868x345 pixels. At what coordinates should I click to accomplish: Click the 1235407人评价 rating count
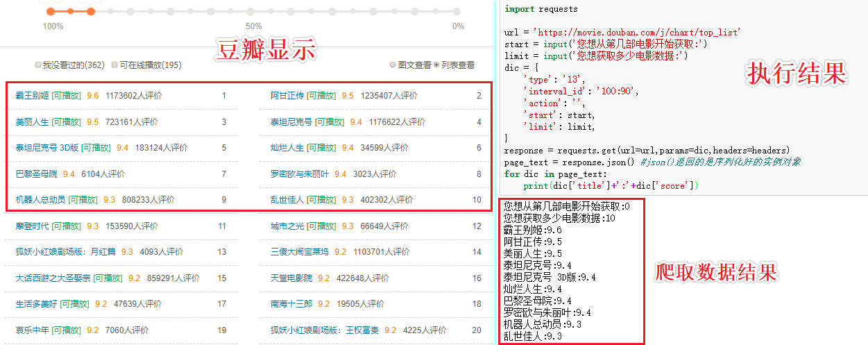tap(389, 96)
